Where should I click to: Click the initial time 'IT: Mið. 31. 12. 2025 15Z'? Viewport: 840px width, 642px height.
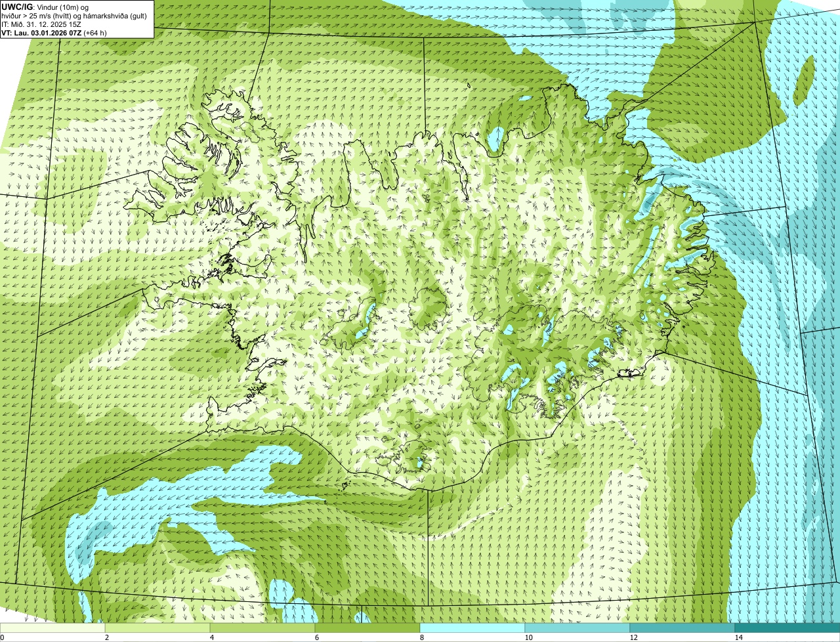(x=41, y=24)
